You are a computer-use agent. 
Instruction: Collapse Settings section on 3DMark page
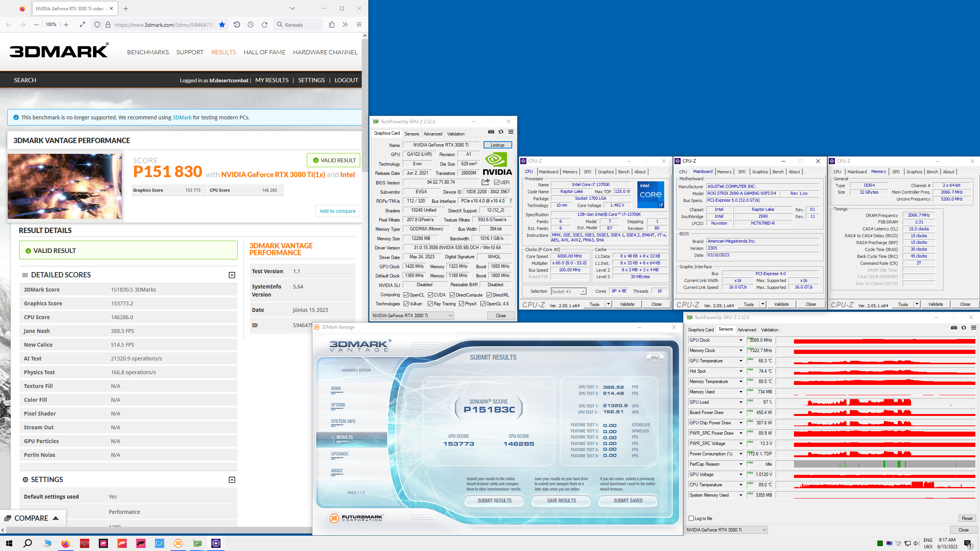[x=232, y=480]
